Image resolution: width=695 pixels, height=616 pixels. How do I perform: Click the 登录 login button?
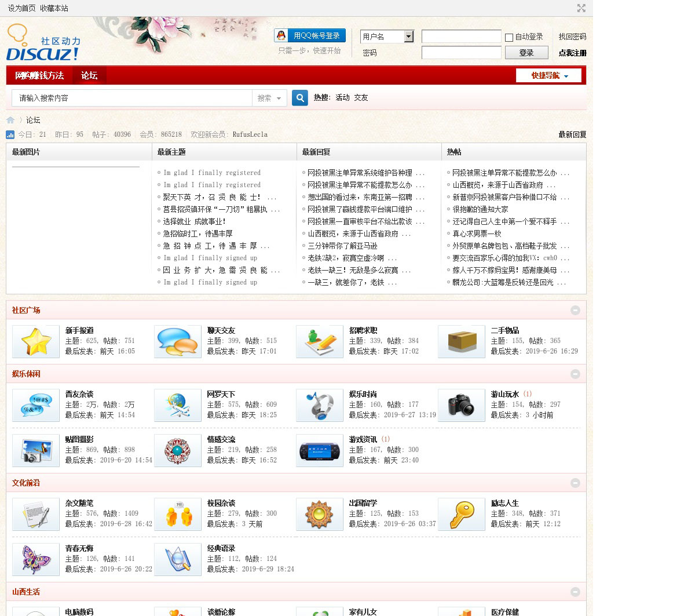[526, 53]
